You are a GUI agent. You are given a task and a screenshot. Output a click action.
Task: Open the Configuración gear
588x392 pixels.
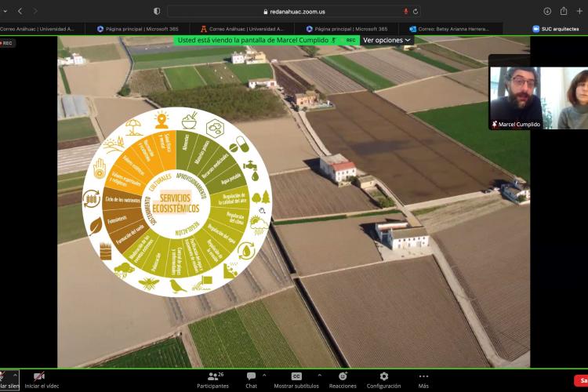[x=383, y=380]
